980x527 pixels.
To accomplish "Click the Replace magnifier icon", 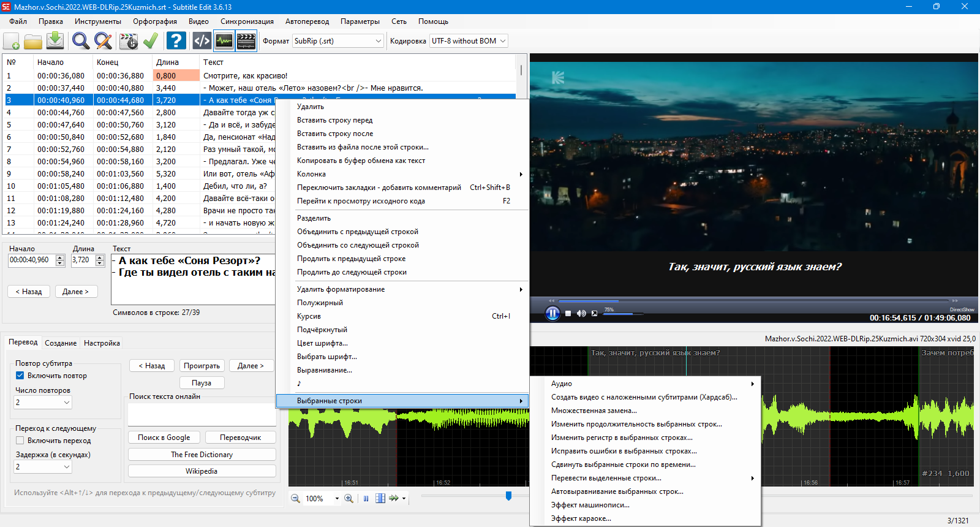I will click(x=103, y=41).
